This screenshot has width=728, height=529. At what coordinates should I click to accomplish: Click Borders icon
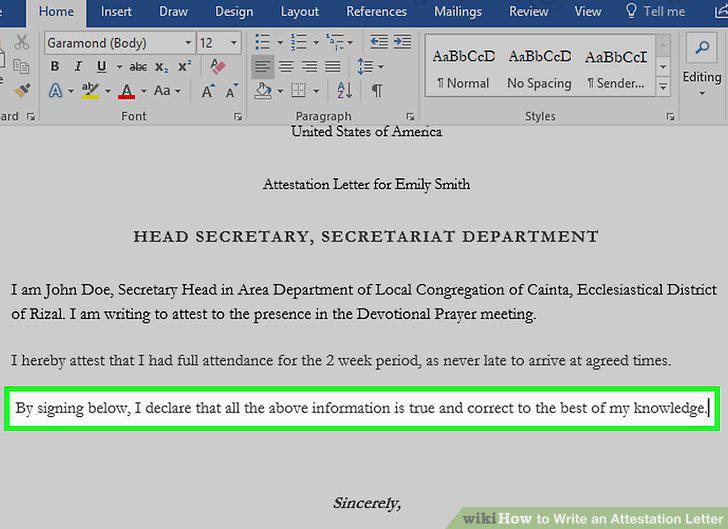point(298,91)
